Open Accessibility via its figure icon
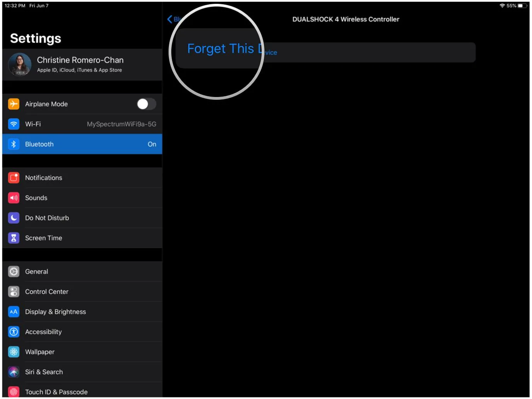The image size is (532, 399). pos(14,332)
